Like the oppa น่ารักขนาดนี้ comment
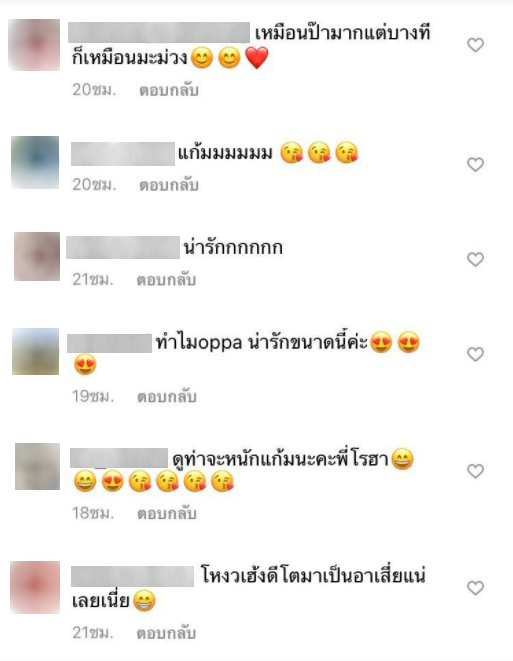513x661 pixels. 475,354
